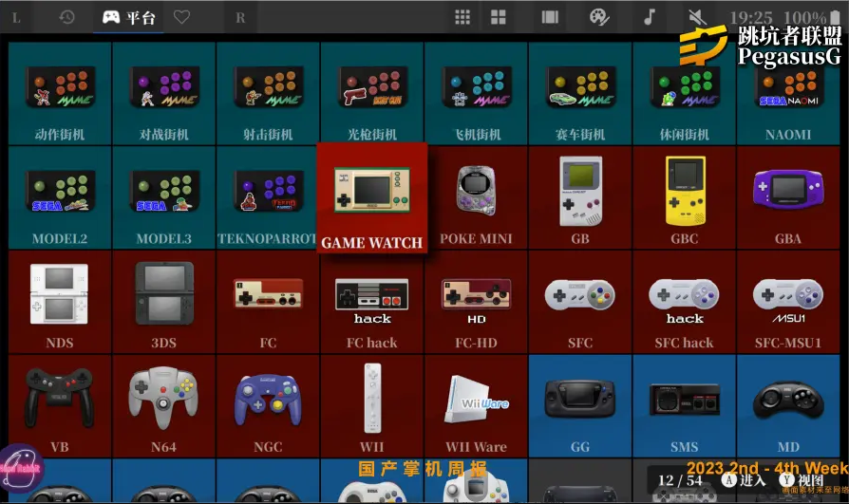Click the Y 视图 view button
This screenshot has height=504, width=849.
click(802, 480)
